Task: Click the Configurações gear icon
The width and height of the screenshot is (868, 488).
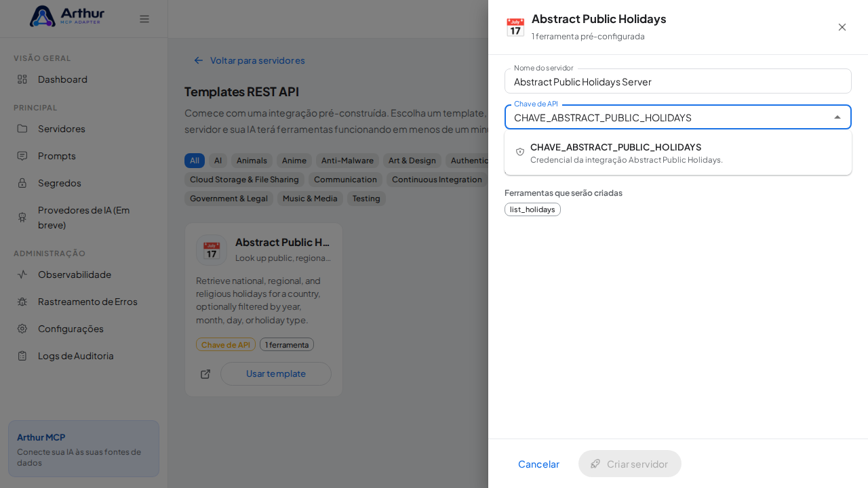Action: click(x=22, y=329)
